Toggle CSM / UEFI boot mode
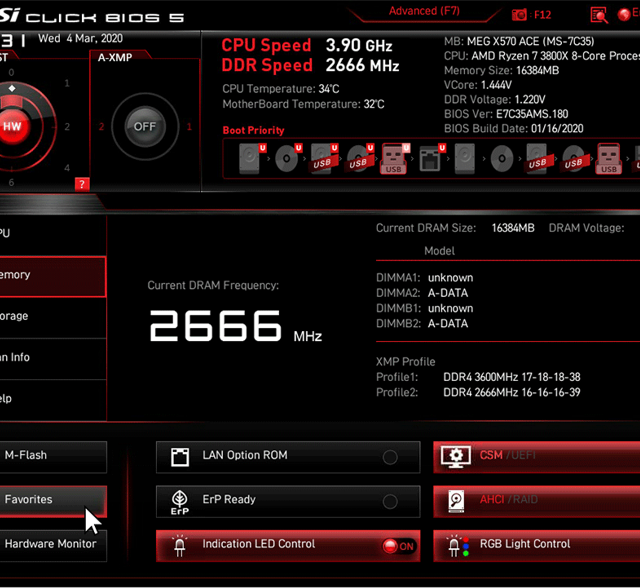The width and height of the screenshot is (640, 588). click(536, 457)
